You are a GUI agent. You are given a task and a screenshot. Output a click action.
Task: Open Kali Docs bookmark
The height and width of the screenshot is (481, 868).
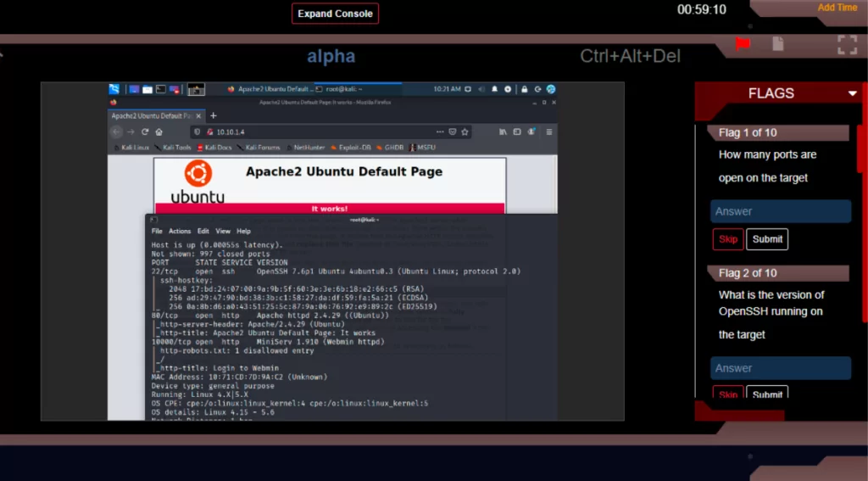click(214, 148)
